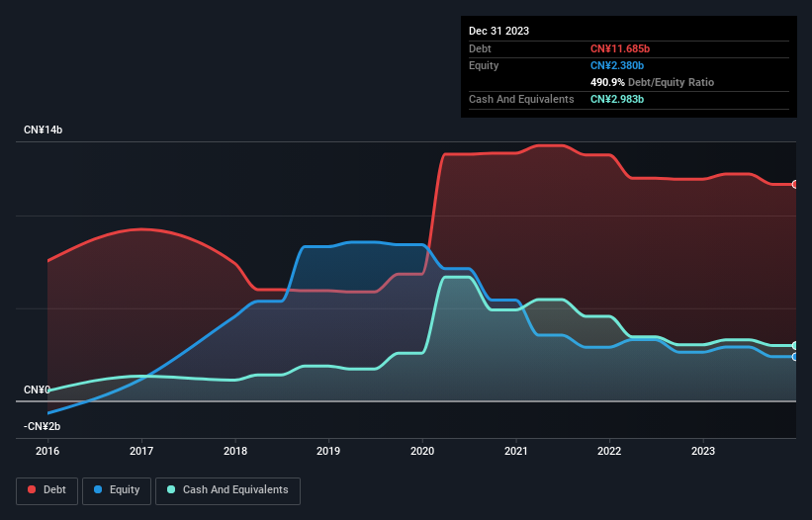Image resolution: width=812 pixels, height=520 pixels.
Task: Click the 2018 x-axis label
Action: coord(235,451)
